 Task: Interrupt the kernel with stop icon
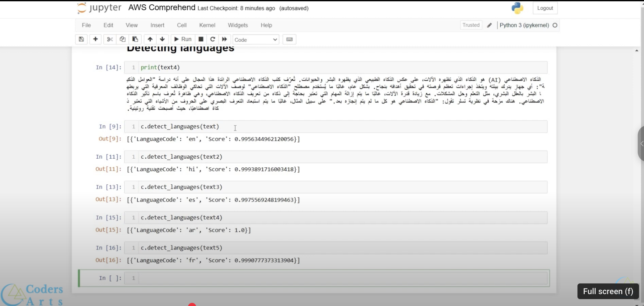201,39
